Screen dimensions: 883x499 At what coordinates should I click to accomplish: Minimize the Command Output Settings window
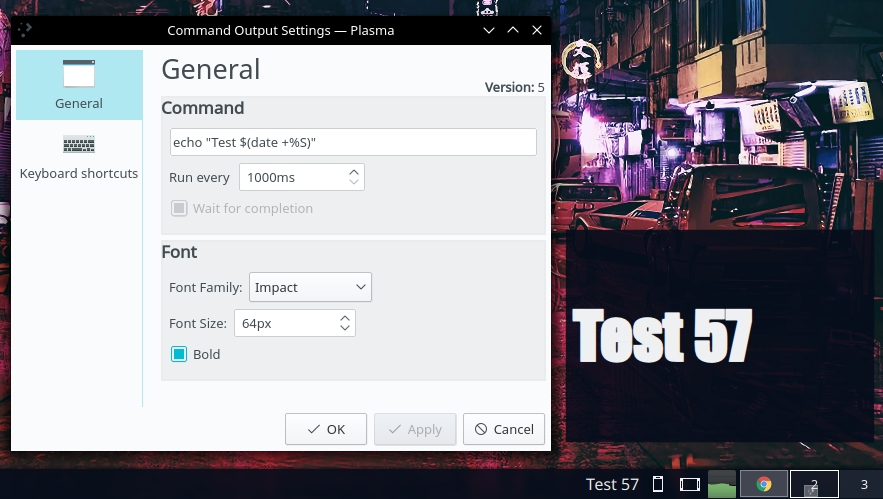coord(489,30)
